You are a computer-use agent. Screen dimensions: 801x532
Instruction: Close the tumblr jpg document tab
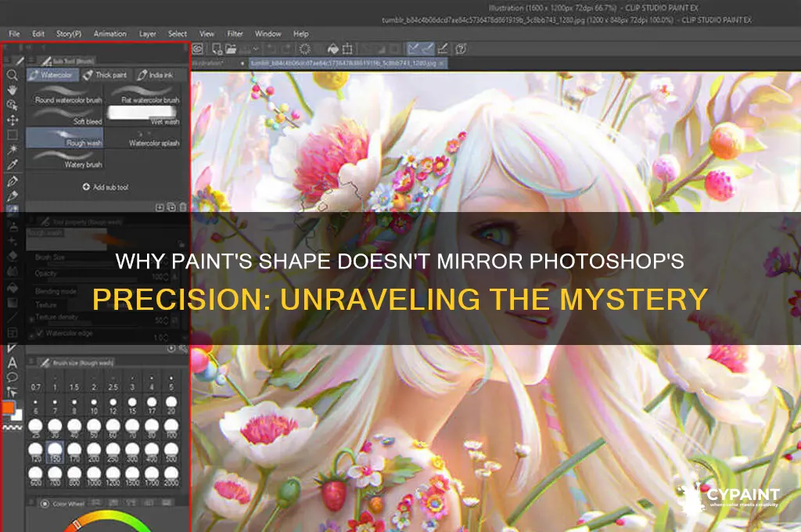pyautogui.click(x=442, y=63)
